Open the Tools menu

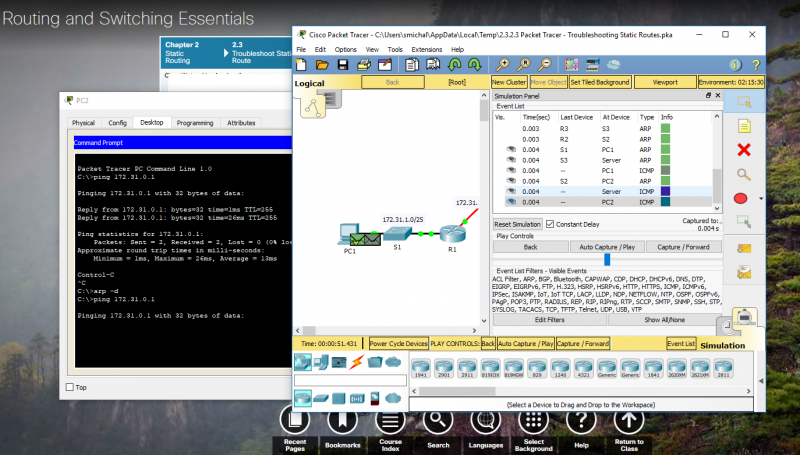point(395,49)
